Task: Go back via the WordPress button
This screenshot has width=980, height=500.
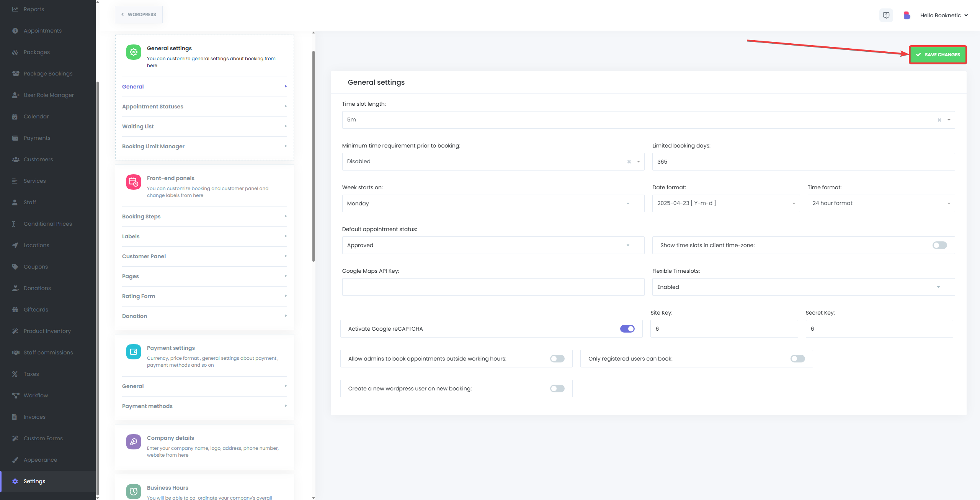Action: 139,15
